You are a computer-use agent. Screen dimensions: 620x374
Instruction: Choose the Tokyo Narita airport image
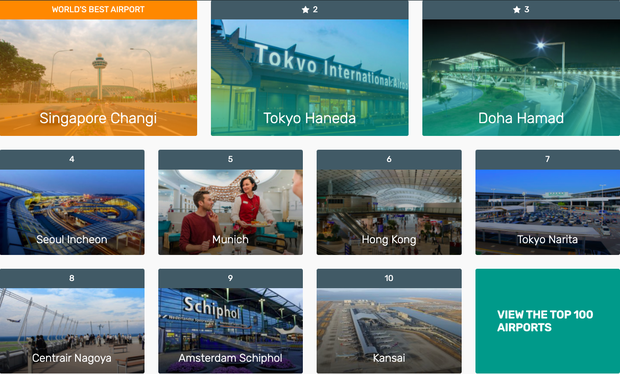click(548, 212)
